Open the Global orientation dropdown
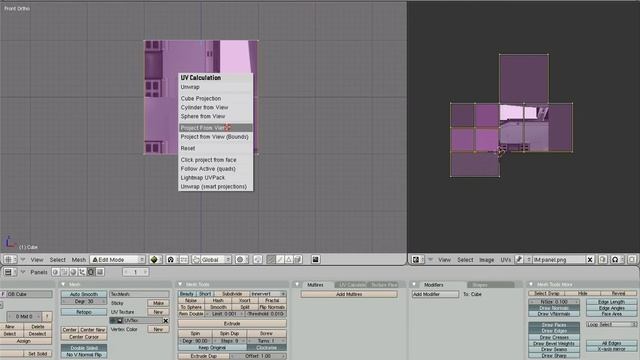640x360 pixels. coord(216,260)
